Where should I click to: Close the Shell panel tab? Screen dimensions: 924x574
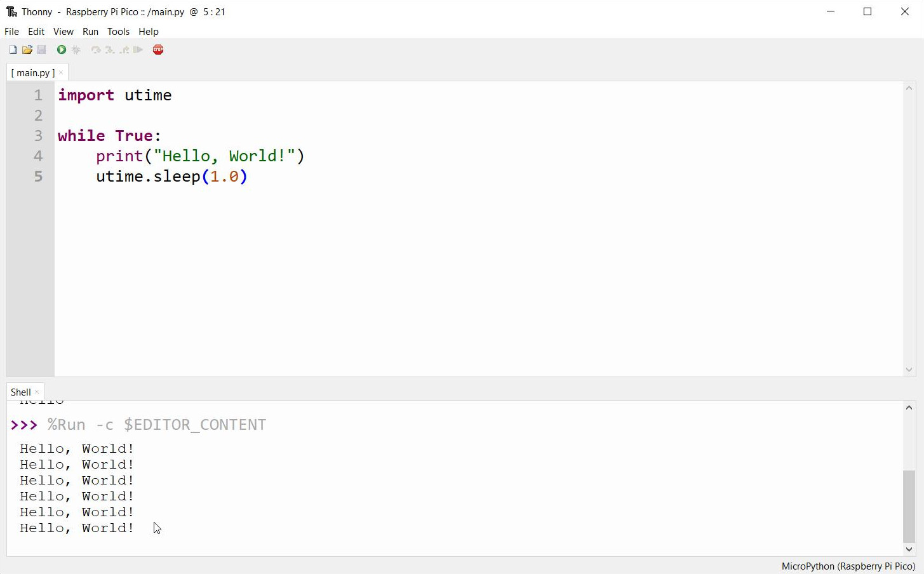pos(37,392)
